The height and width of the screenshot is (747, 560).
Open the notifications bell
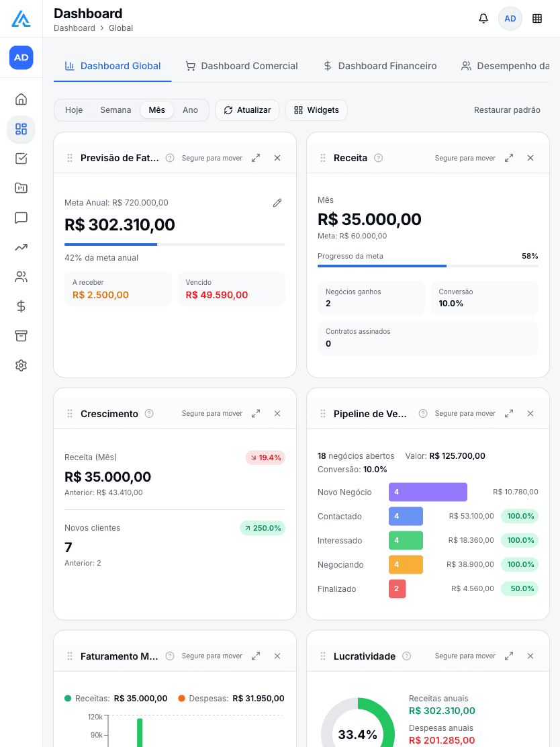[483, 19]
